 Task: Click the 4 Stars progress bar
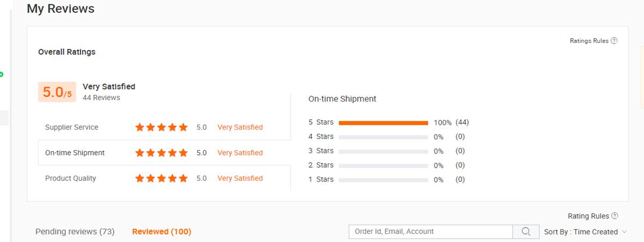point(383,137)
